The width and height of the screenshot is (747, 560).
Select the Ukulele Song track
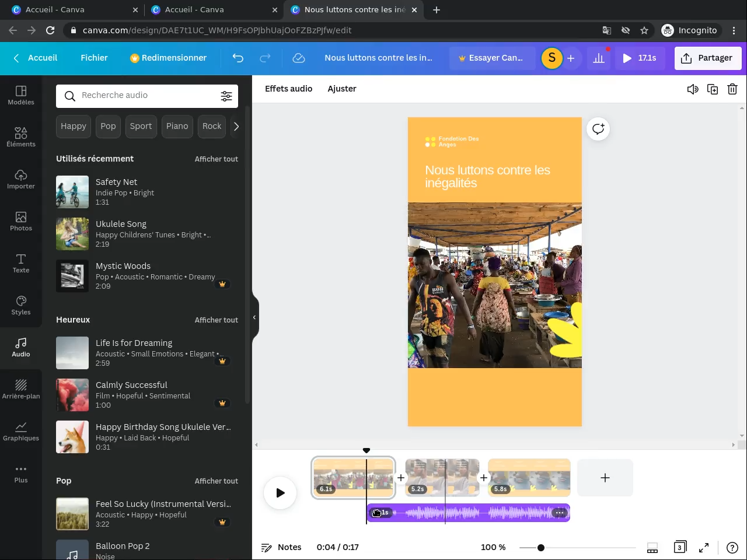[147, 234]
